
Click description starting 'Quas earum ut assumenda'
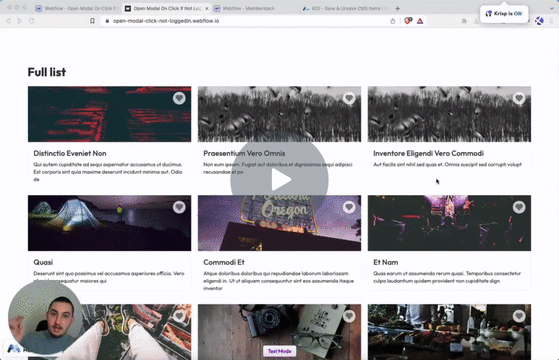coord(447,277)
